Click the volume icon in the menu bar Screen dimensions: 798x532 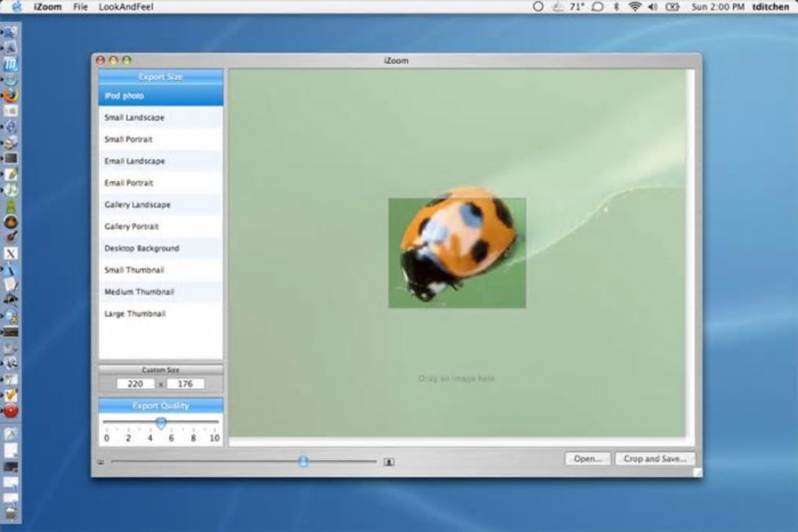coord(652,6)
